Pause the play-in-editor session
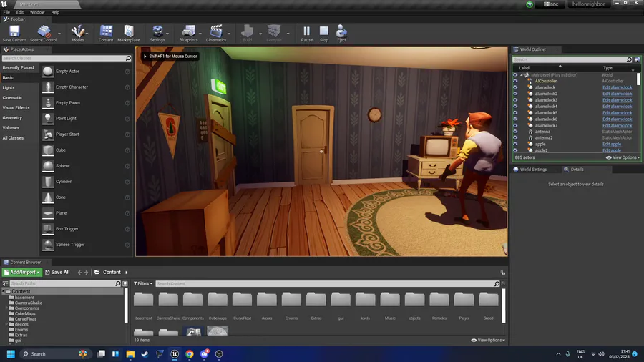The image size is (644, 362). (x=306, y=33)
